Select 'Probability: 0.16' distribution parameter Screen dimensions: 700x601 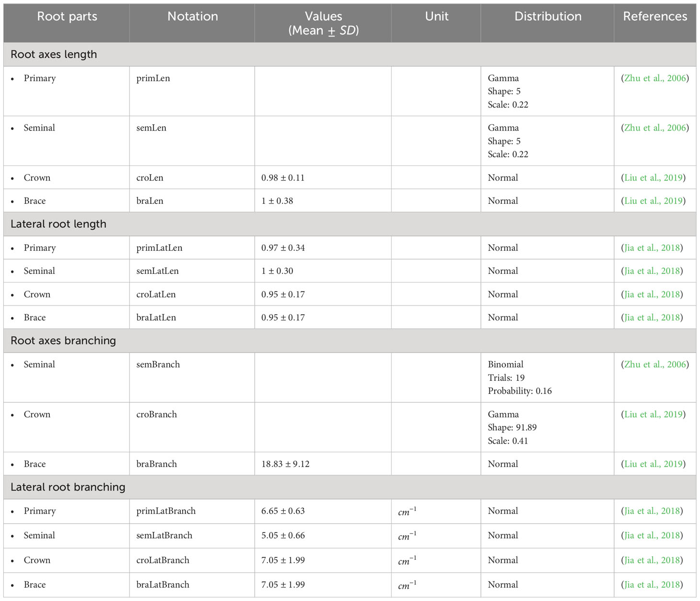pos(520,391)
